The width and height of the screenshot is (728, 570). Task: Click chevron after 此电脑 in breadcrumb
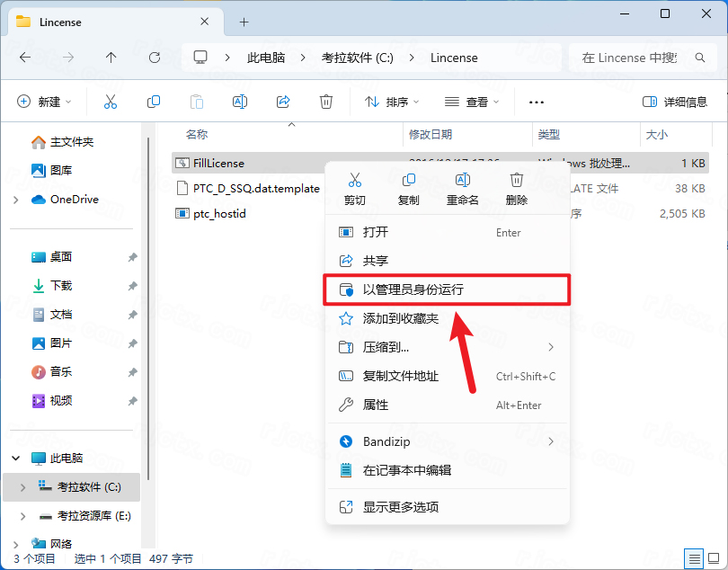303,58
